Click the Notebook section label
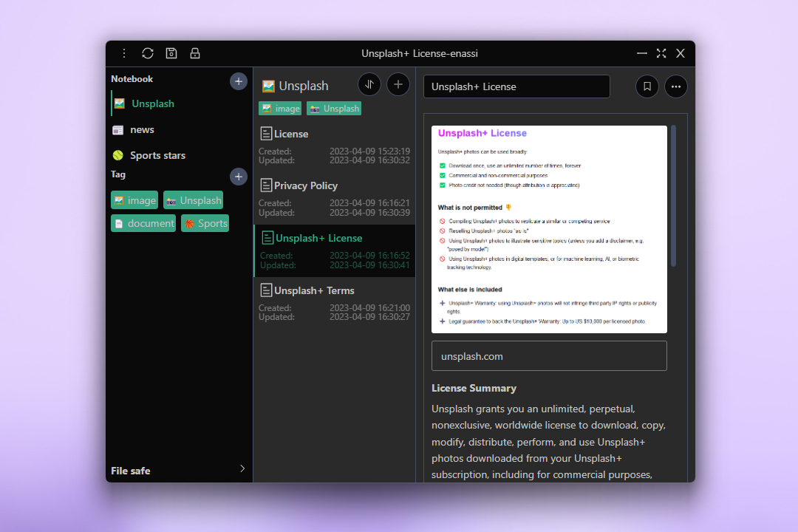Screen dimensions: 798x532 pos(132,79)
